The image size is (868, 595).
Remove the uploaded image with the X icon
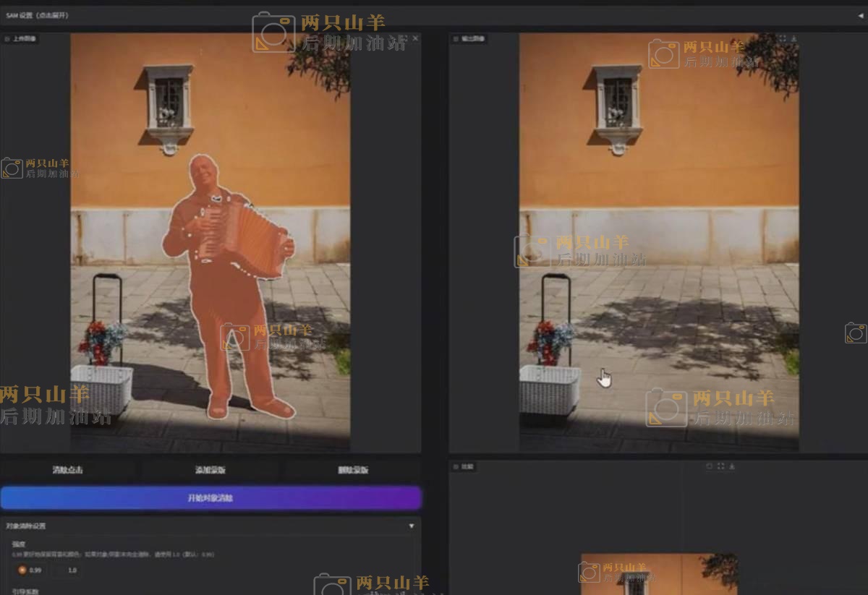point(415,38)
